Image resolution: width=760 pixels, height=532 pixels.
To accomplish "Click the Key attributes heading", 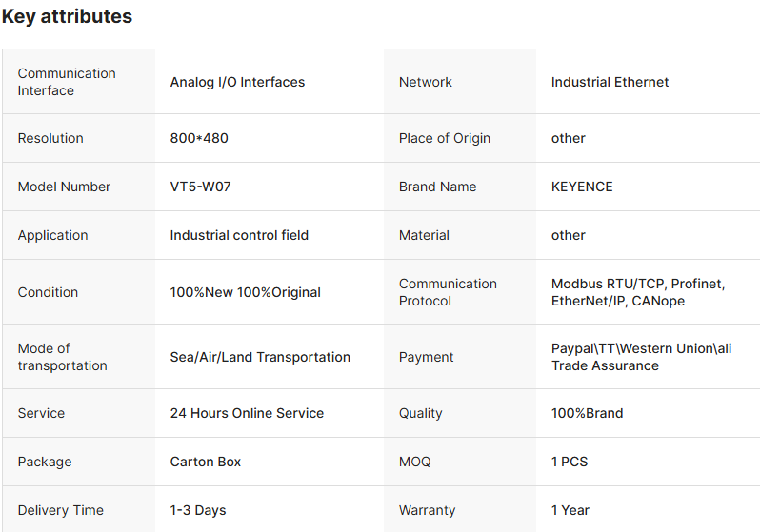I will tap(67, 17).
